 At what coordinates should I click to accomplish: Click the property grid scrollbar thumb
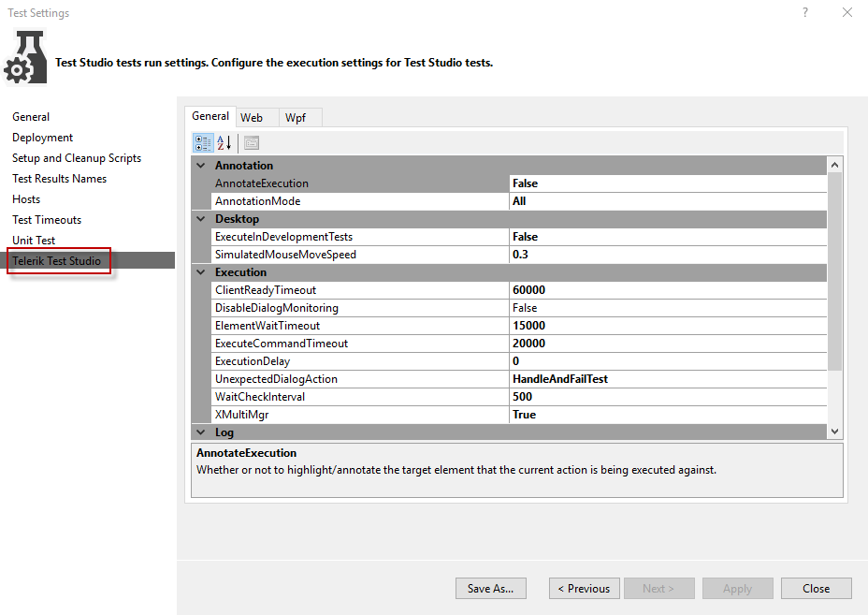[x=834, y=271]
